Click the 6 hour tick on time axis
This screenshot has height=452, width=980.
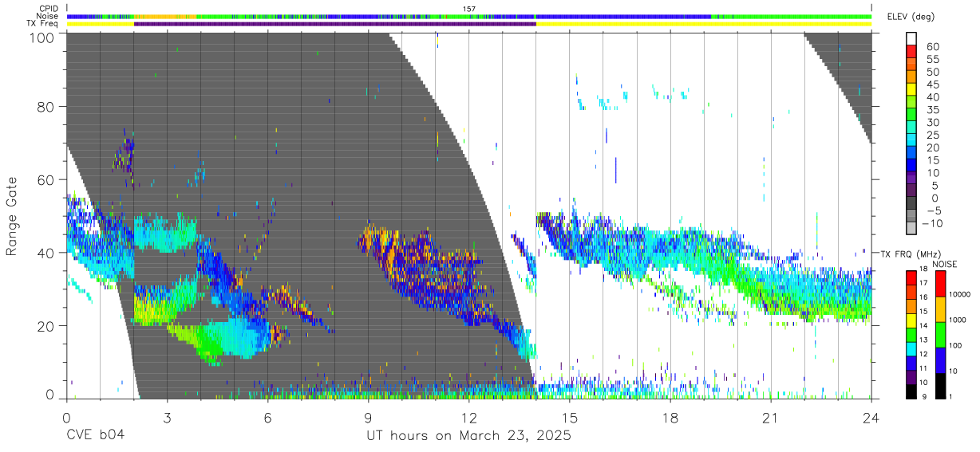[267, 417]
